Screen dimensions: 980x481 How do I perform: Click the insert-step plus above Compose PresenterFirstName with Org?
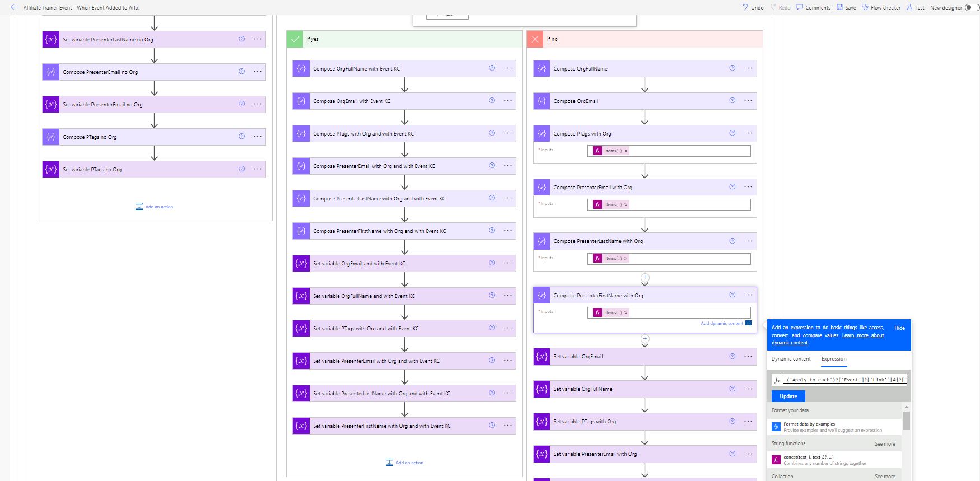(x=645, y=277)
